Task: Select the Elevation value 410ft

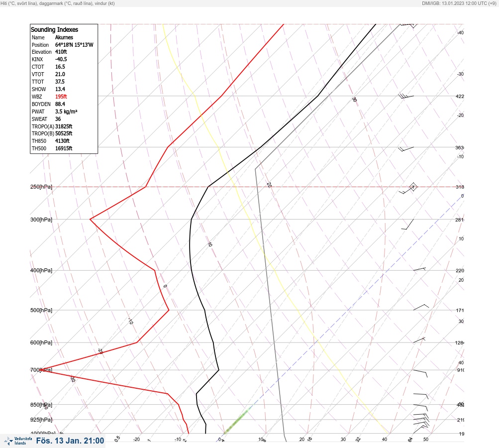Action: (61, 52)
